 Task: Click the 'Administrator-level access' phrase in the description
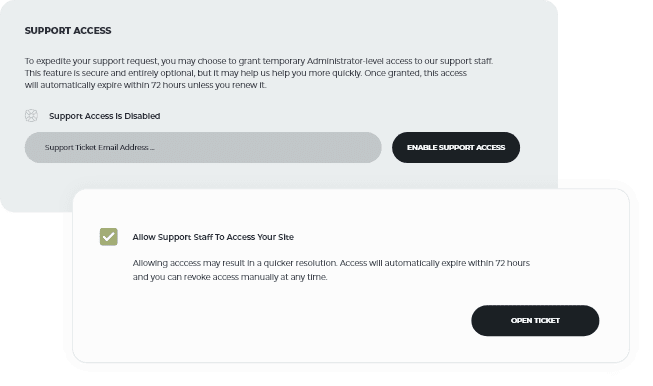coord(359,61)
